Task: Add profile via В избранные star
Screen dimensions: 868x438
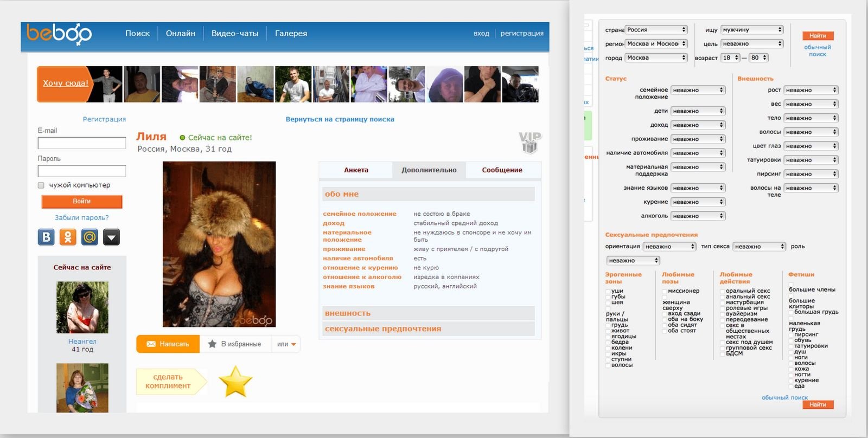Action: [x=235, y=344]
